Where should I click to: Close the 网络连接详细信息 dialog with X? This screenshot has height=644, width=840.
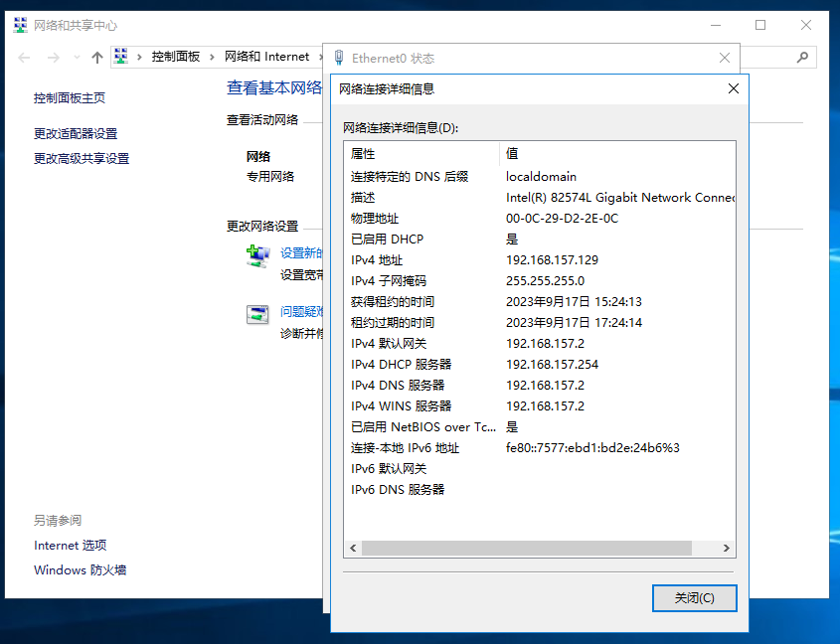(734, 88)
